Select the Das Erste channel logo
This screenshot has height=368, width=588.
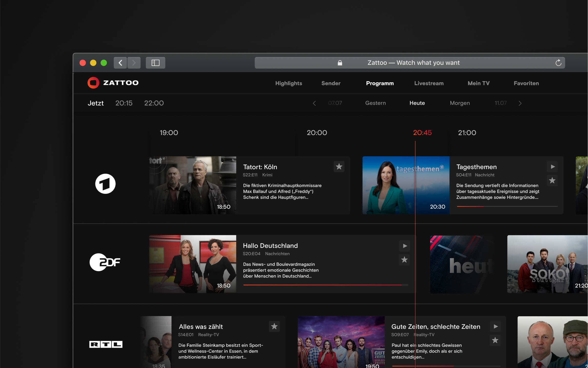click(x=106, y=184)
